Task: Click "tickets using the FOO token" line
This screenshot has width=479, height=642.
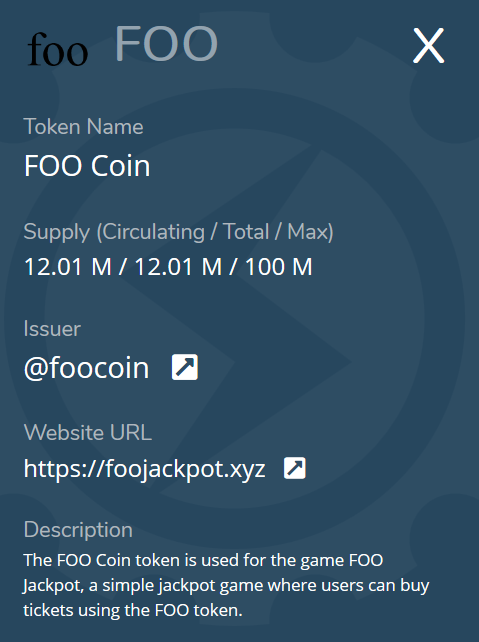Action: (133, 610)
